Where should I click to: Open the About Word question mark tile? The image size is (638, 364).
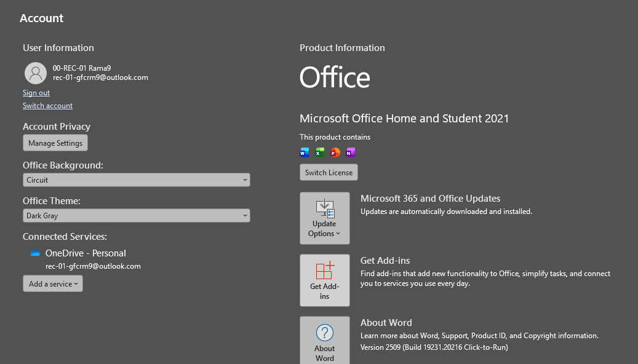pos(324,340)
